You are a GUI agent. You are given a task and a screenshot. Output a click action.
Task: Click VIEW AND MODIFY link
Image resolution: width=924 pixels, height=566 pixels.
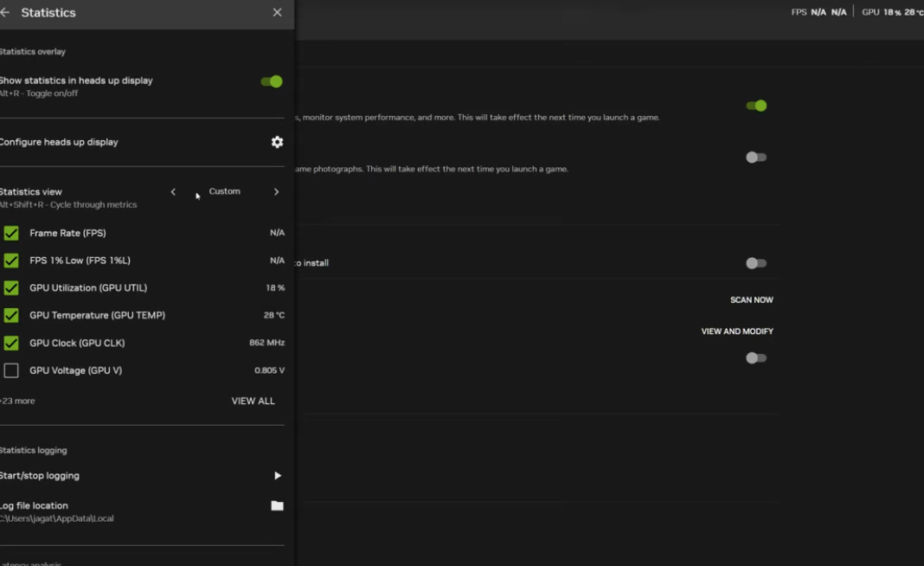[736, 331]
